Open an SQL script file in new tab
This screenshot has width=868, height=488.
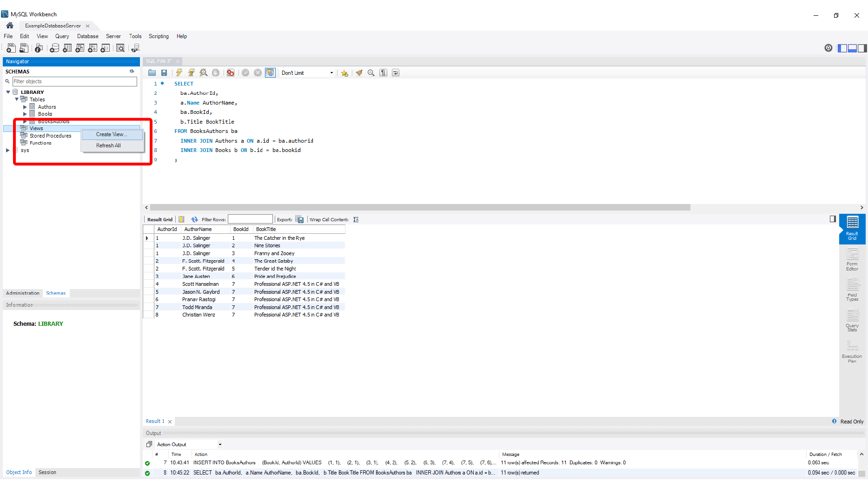click(24, 48)
